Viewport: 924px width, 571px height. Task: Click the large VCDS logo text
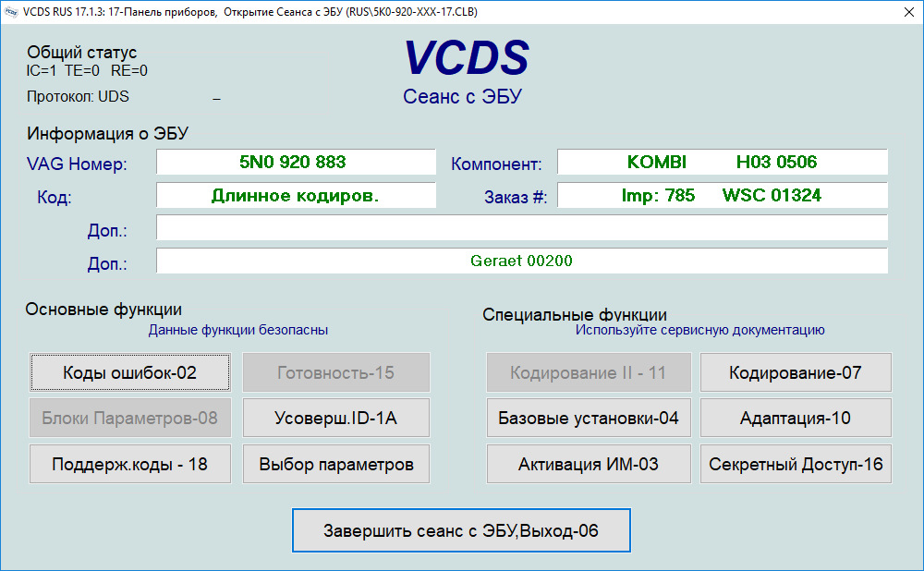coord(467,58)
